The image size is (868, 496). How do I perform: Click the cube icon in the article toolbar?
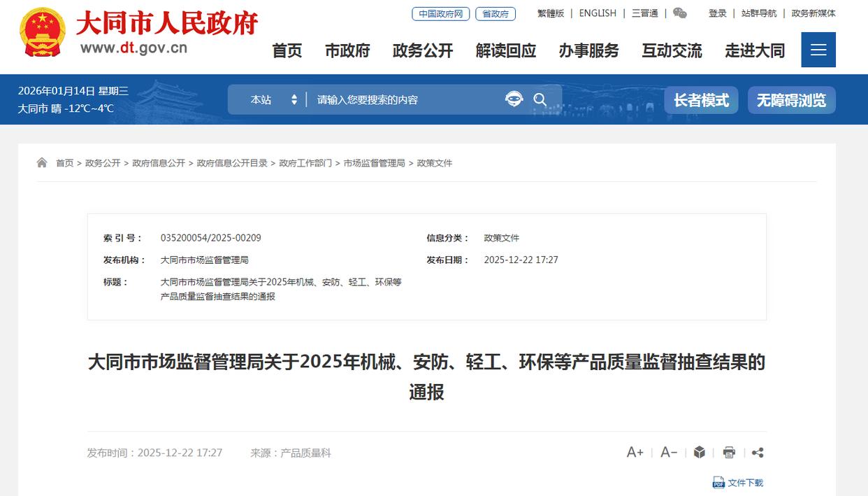coord(700,453)
